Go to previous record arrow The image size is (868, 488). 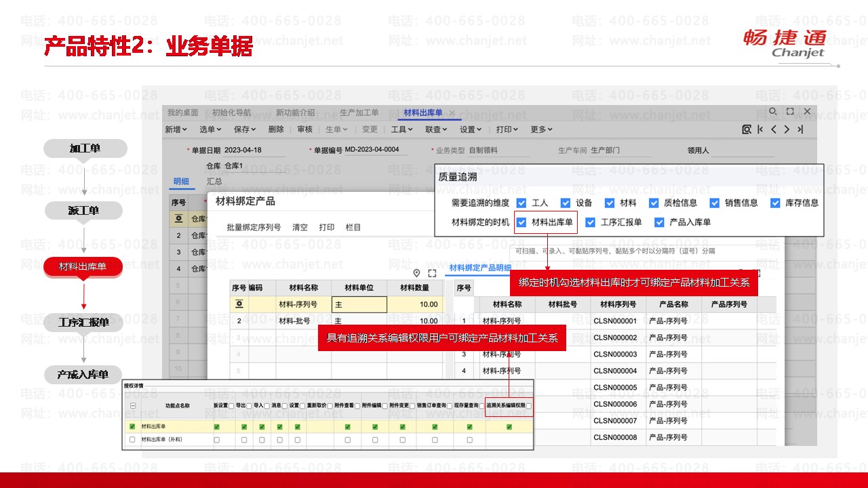774,129
